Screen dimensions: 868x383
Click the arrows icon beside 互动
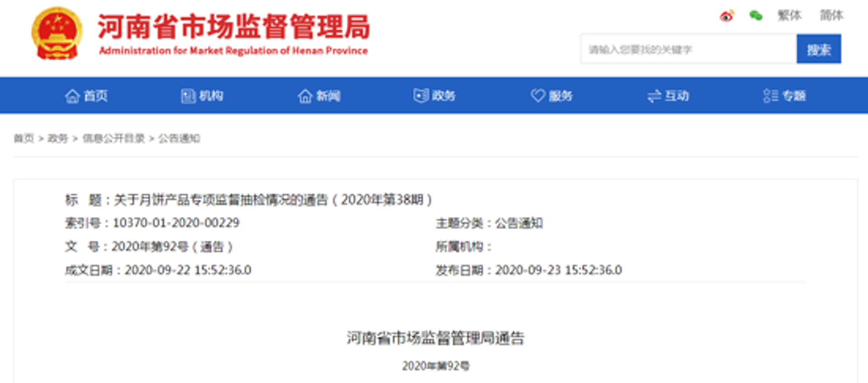point(654,96)
